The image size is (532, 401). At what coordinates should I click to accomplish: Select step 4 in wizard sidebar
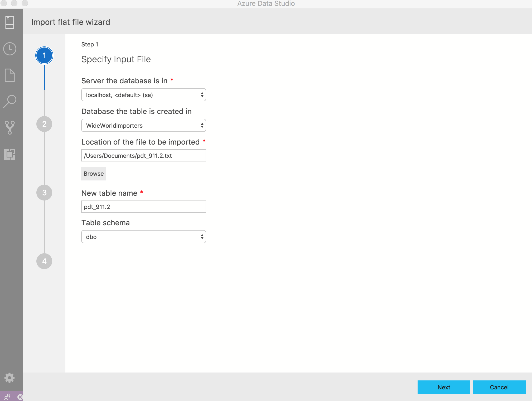pyautogui.click(x=44, y=261)
